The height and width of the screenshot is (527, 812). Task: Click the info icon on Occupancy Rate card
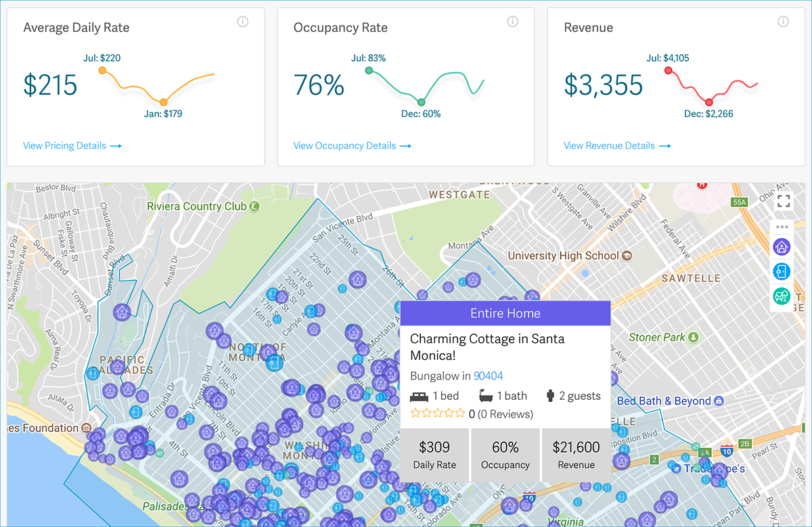pos(513,21)
